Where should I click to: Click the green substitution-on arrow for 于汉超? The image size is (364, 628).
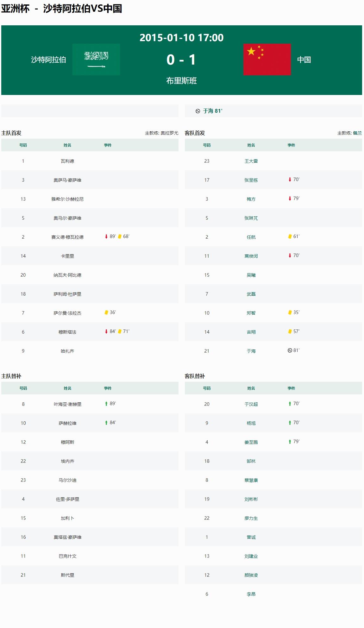pos(290,404)
